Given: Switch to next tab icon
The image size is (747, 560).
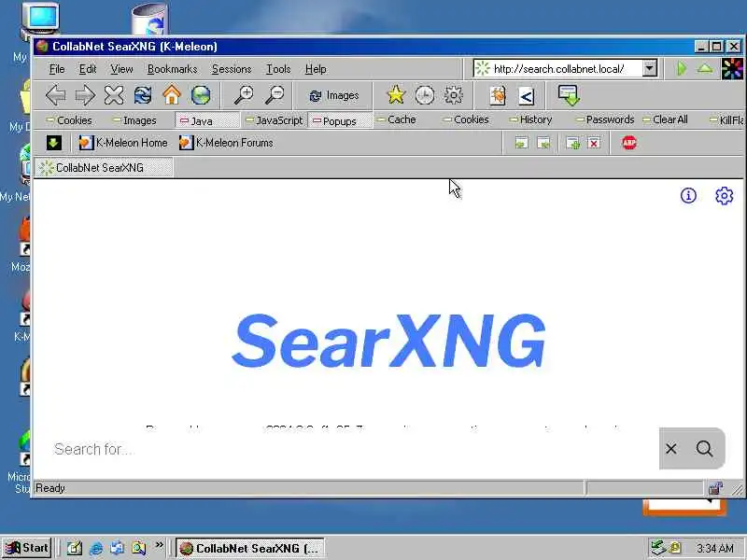Looking at the screenshot, I should [x=543, y=143].
